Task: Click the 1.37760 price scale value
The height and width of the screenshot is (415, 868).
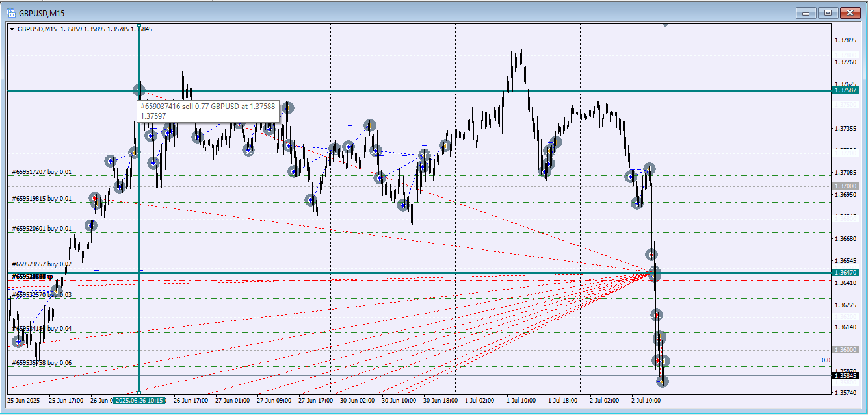Action: coord(845,62)
